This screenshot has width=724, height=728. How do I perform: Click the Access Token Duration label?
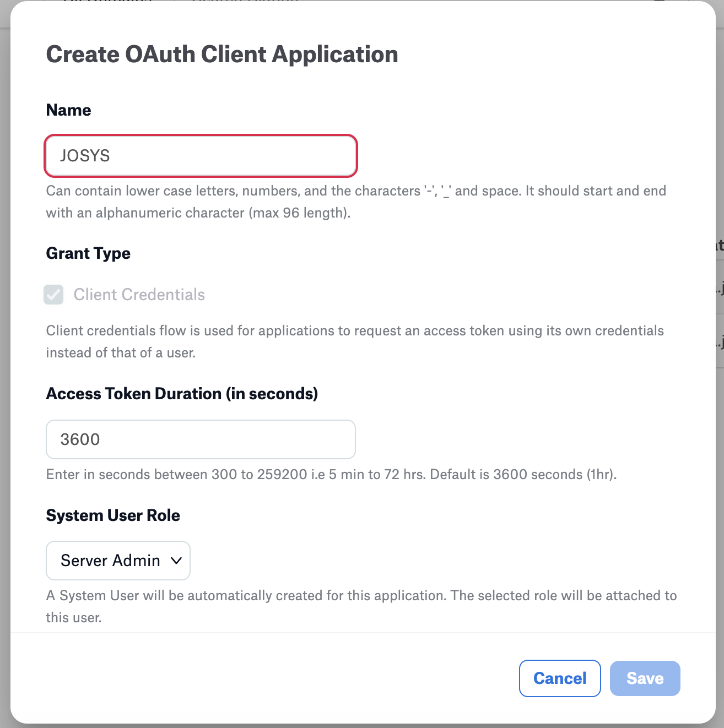[x=182, y=394]
